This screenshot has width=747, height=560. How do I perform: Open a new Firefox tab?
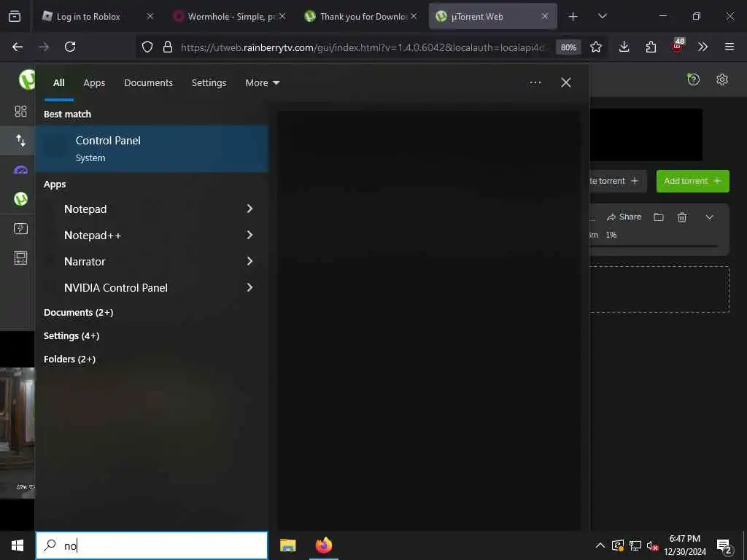pyautogui.click(x=573, y=17)
